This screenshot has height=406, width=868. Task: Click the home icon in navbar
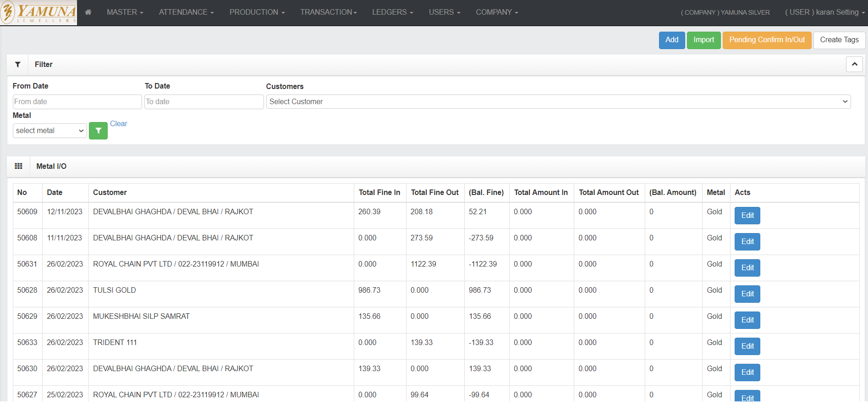88,12
